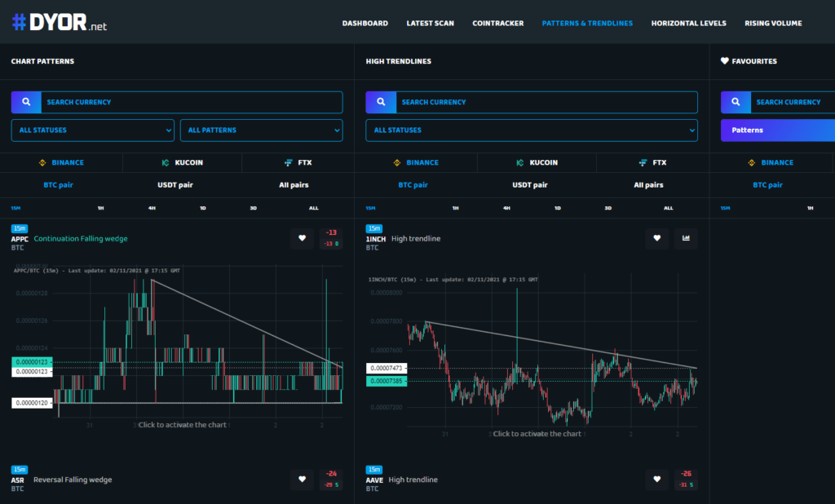Select 15M timeframe in High Trendlines panel
The width and height of the screenshot is (835, 504).
371,208
